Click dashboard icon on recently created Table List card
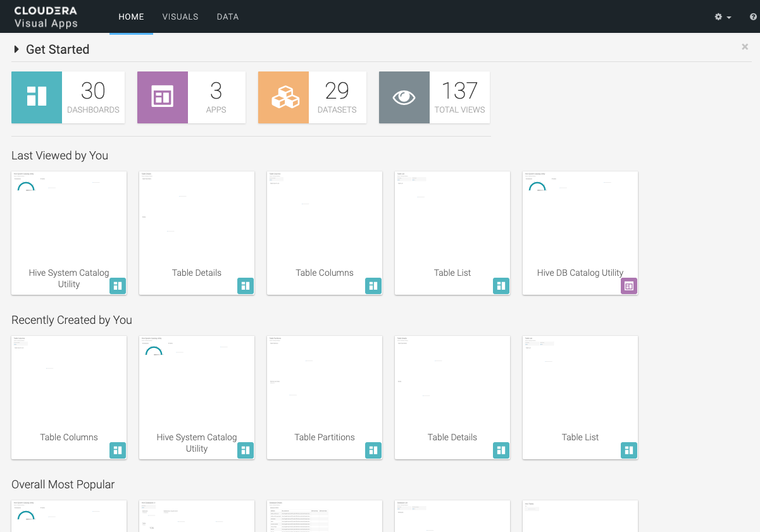 click(x=628, y=450)
